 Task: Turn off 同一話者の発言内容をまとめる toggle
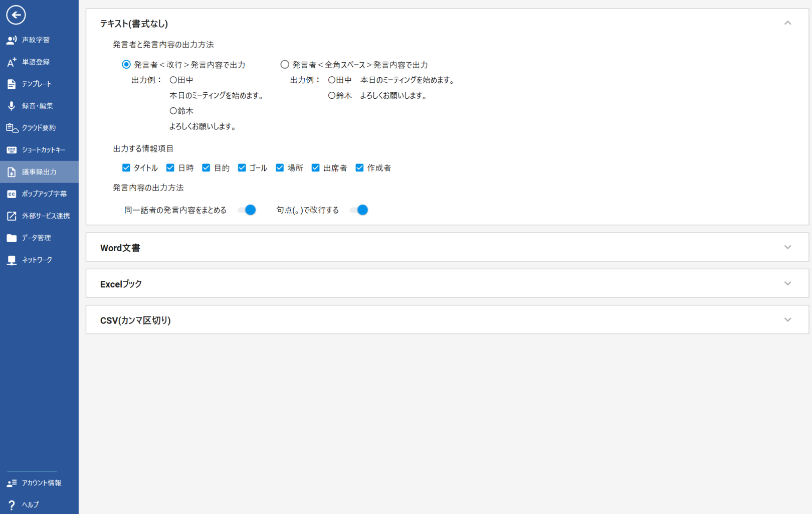[247, 210]
